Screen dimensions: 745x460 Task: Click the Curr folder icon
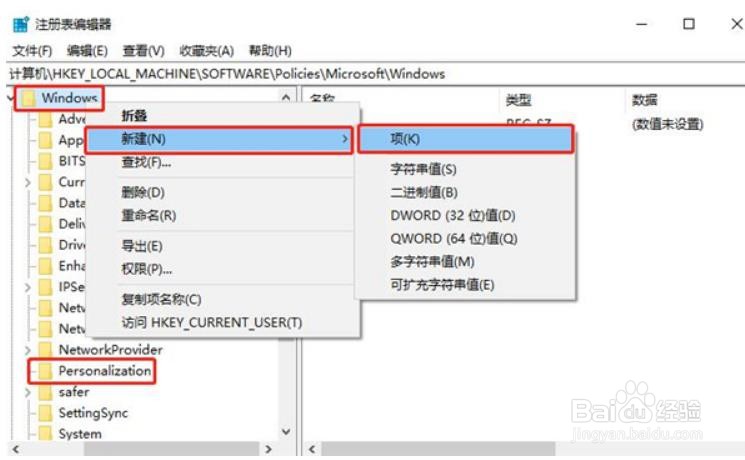coord(45,182)
